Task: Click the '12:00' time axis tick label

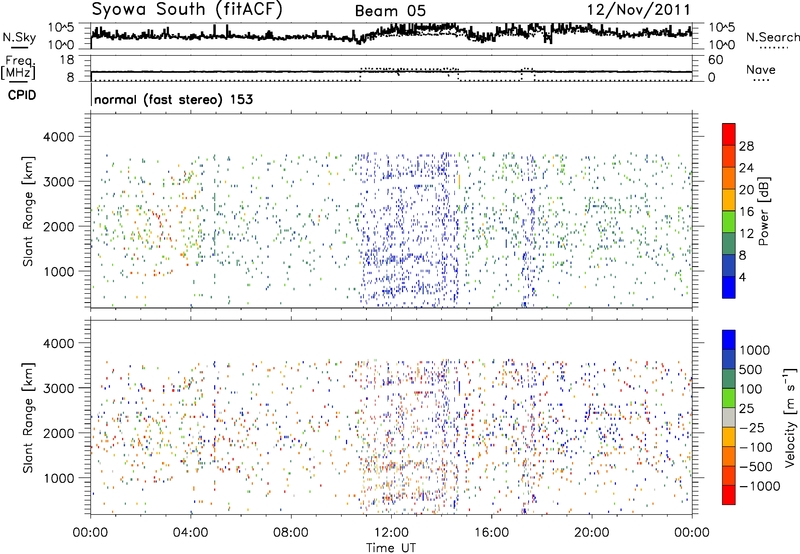Action: (x=391, y=533)
